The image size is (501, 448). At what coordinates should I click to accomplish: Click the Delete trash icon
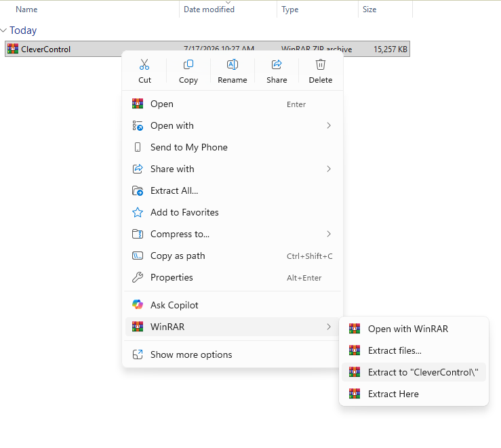[x=321, y=64]
